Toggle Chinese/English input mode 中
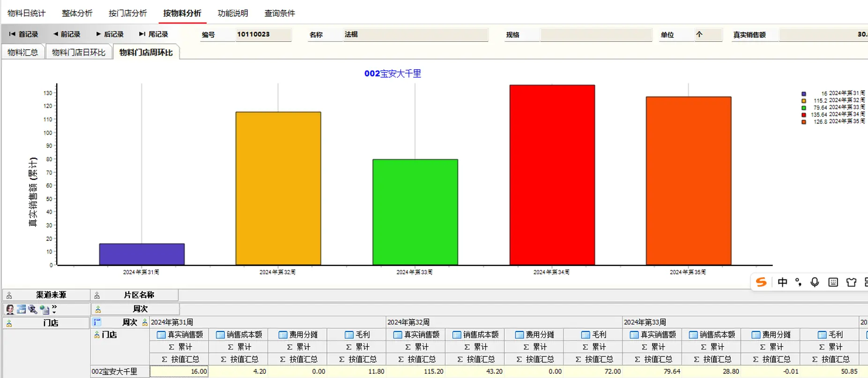 click(x=782, y=282)
